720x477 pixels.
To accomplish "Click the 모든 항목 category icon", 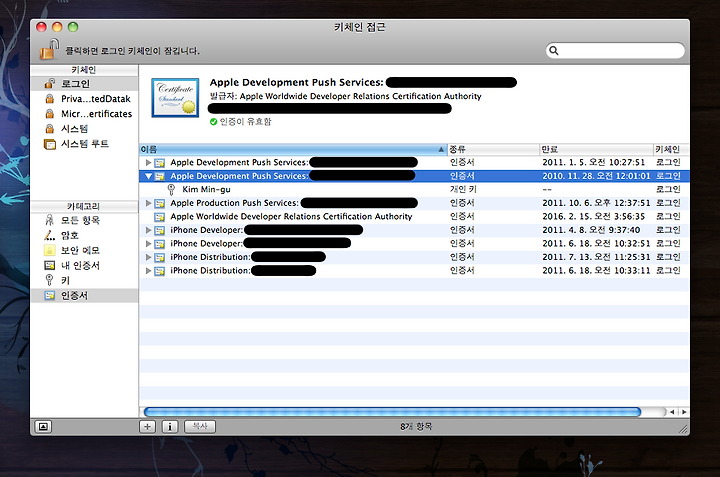I will (50, 220).
